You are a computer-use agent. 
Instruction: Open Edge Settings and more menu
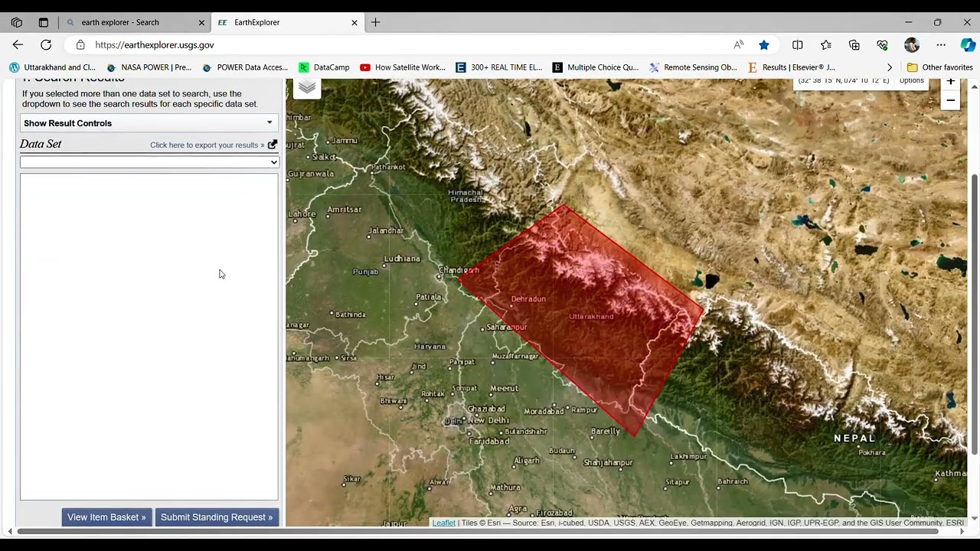pyautogui.click(x=941, y=45)
